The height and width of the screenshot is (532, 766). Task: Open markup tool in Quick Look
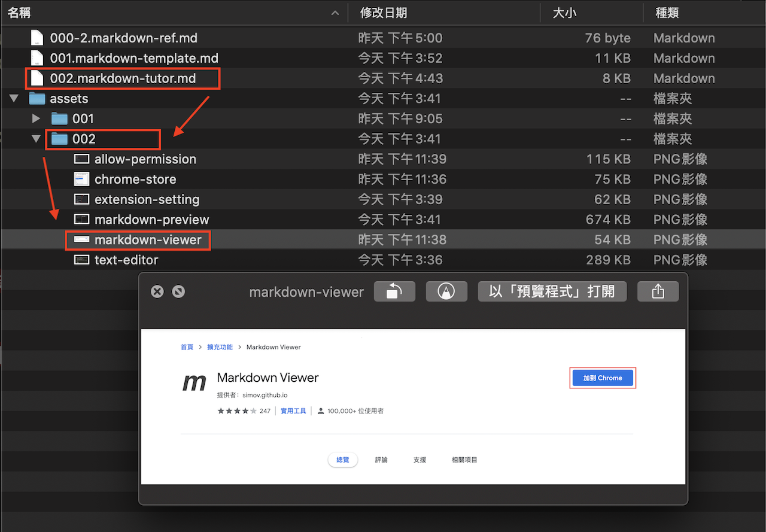[446, 291]
